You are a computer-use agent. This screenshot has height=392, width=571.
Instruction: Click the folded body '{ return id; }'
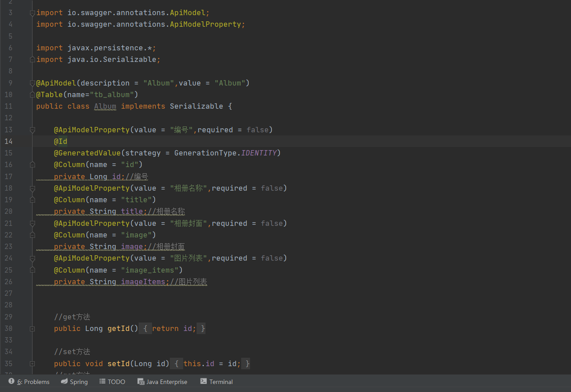172,328
